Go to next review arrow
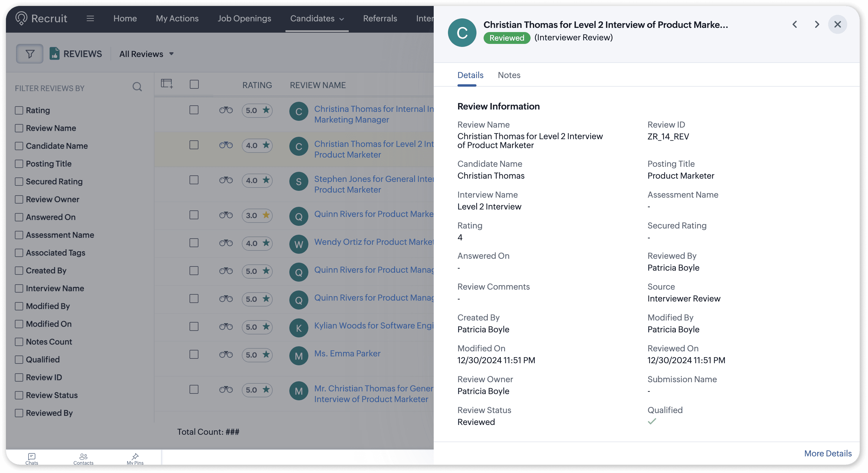The height and width of the screenshot is (473, 868). click(x=817, y=24)
